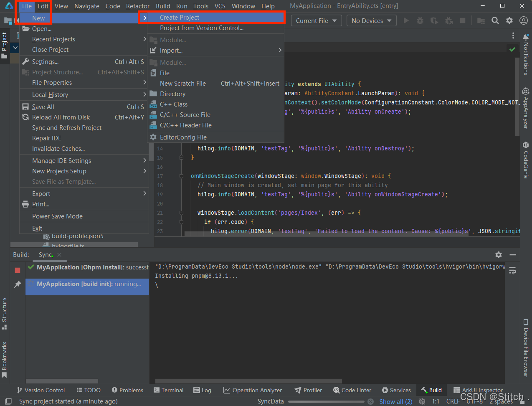Select Power Save Mode menu option
This screenshot has height=406, width=532.
pyautogui.click(x=57, y=216)
